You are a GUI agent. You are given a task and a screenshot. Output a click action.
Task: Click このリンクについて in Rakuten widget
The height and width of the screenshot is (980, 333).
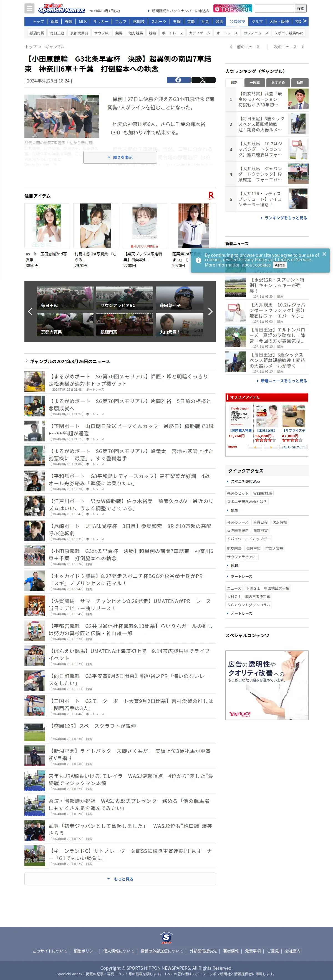(293, 447)
